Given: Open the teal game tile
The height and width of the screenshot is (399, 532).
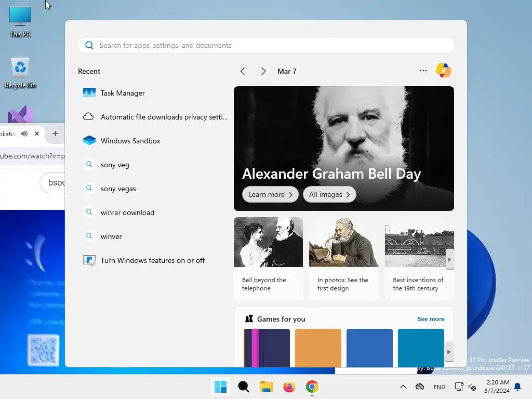Looking at the screenshot, I should click(x=421, y=348).
